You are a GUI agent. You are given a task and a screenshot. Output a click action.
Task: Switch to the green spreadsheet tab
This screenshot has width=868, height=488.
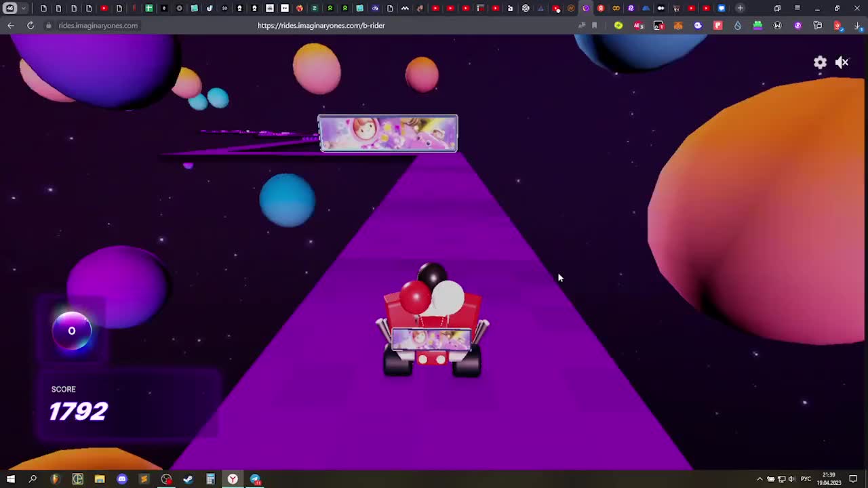pos(149,8)
